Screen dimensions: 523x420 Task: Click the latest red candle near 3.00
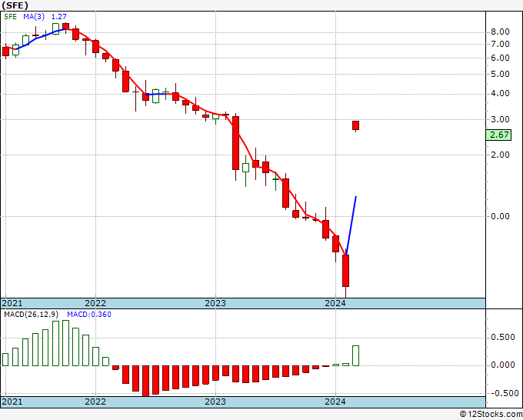click(355, 125)
